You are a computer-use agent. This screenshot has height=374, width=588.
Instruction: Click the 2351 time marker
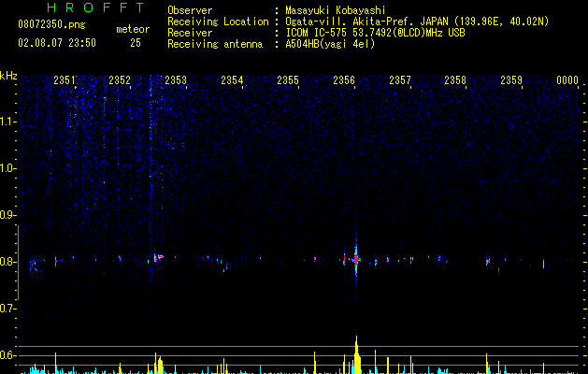point(65,80)
